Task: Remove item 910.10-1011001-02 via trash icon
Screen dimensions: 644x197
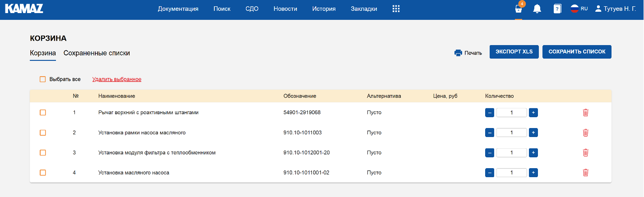Action: click(585, 173)
